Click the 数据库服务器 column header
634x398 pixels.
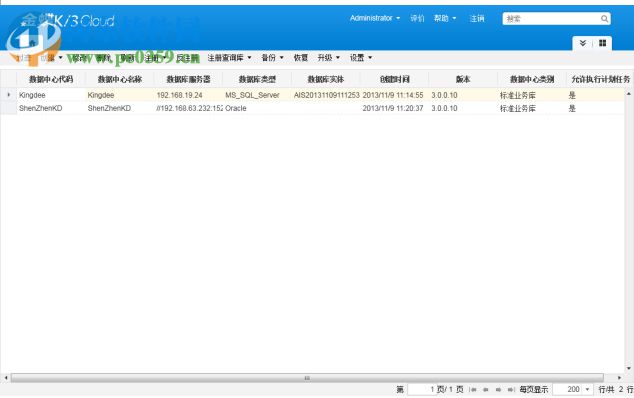[x=188, y=79]
